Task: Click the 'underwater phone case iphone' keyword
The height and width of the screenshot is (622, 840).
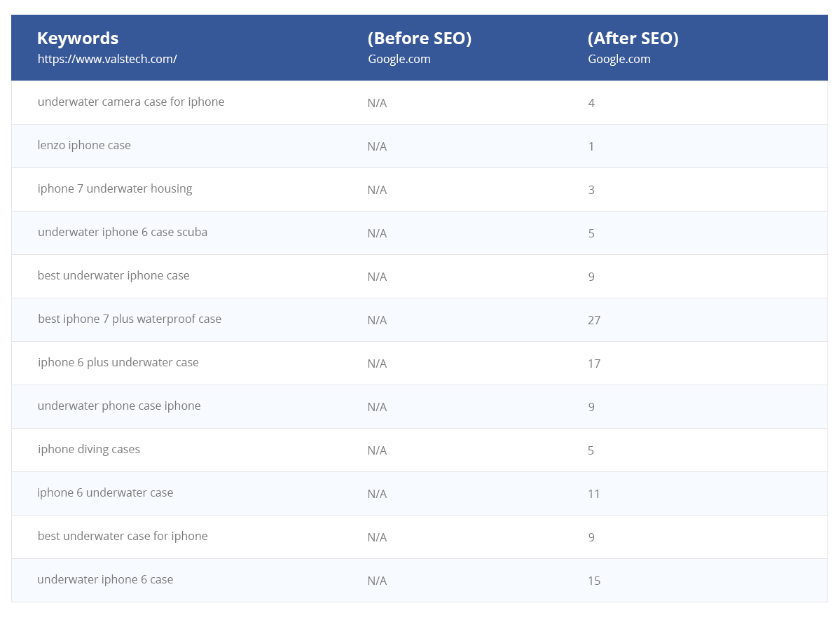Action: click(119, 406)
